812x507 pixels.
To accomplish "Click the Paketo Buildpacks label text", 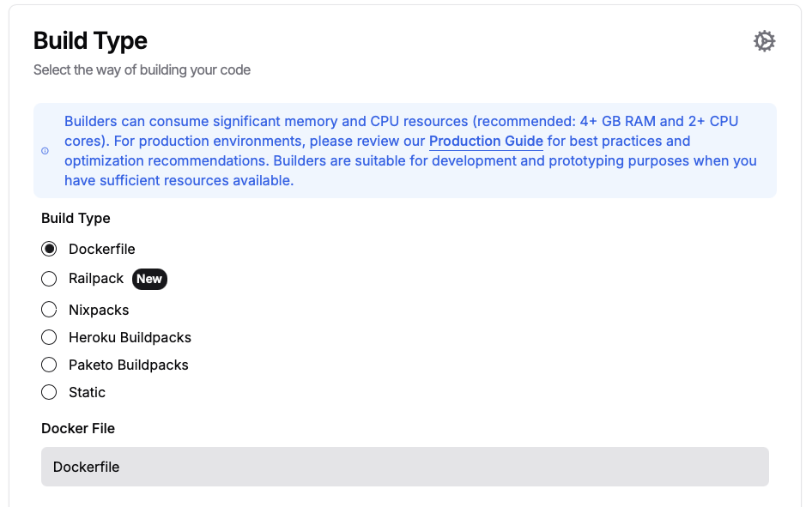I will 129,365.
